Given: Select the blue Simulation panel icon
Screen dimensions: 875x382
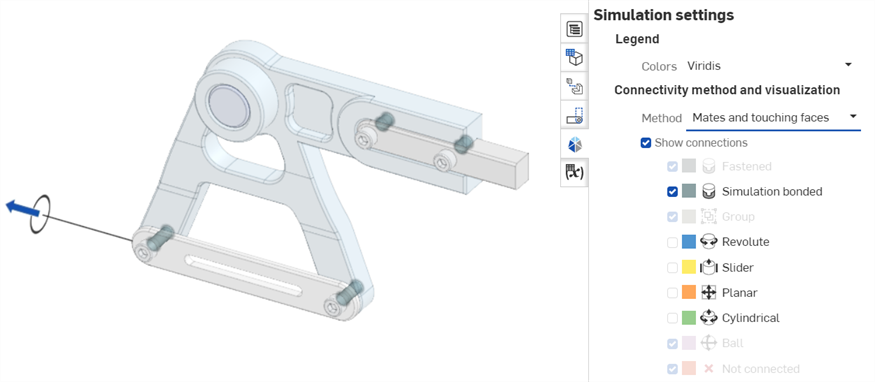Looking at the screenshot, I should (574, 144).
